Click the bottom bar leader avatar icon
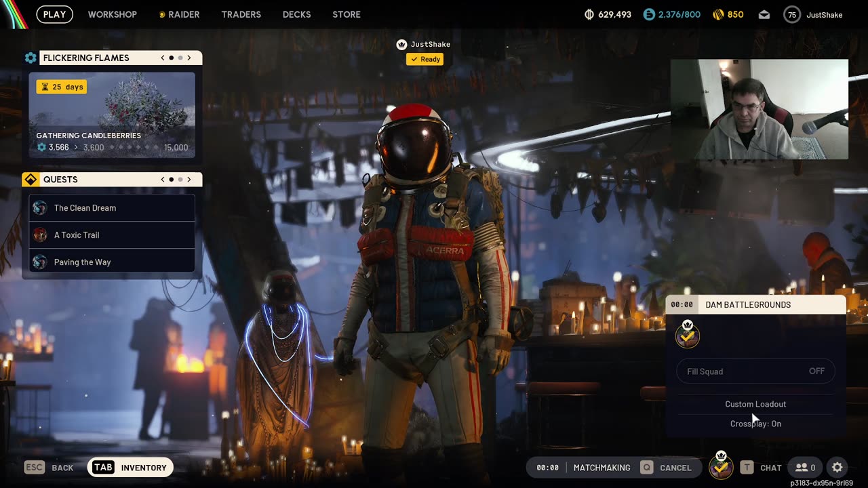868x488 pixels. pos(721,466)
